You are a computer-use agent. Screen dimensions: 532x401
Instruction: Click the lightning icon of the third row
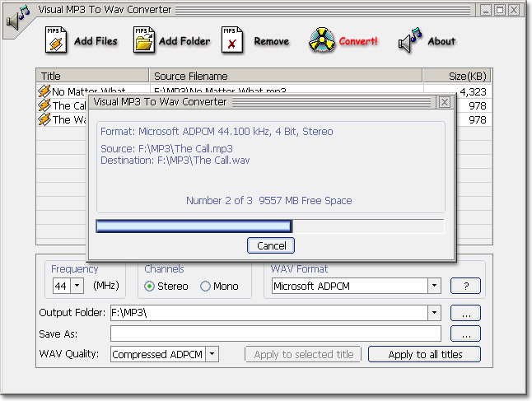tap(44, 119)
